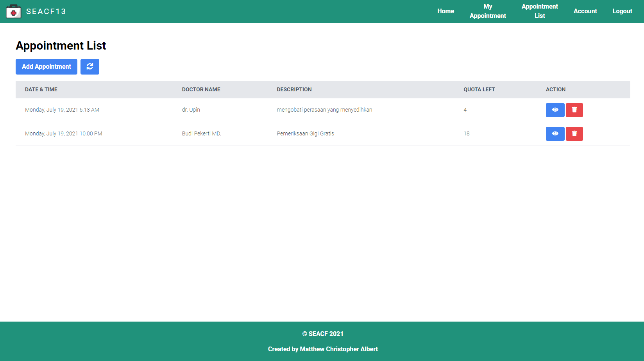The width and height of the screenshot is (644, 361).
Task: Click the DESCRIPTION column header
Action: 294,89
